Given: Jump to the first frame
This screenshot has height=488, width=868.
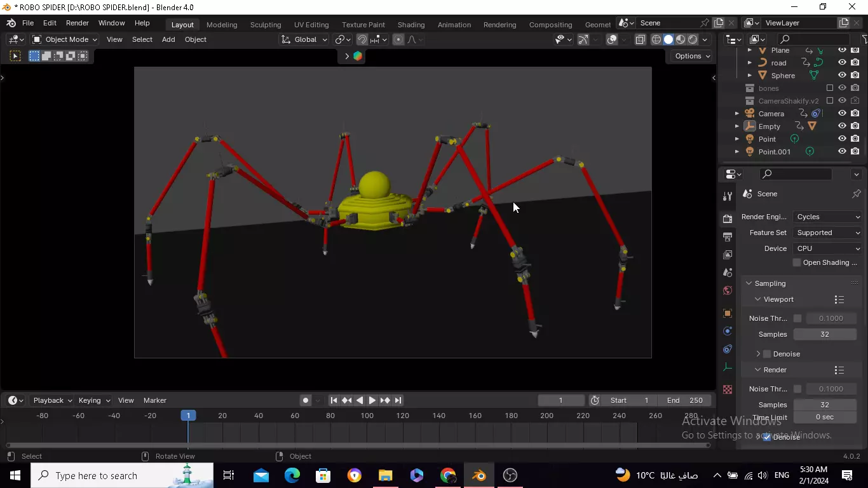Looking at the screenshot, I should pos(334,400).
